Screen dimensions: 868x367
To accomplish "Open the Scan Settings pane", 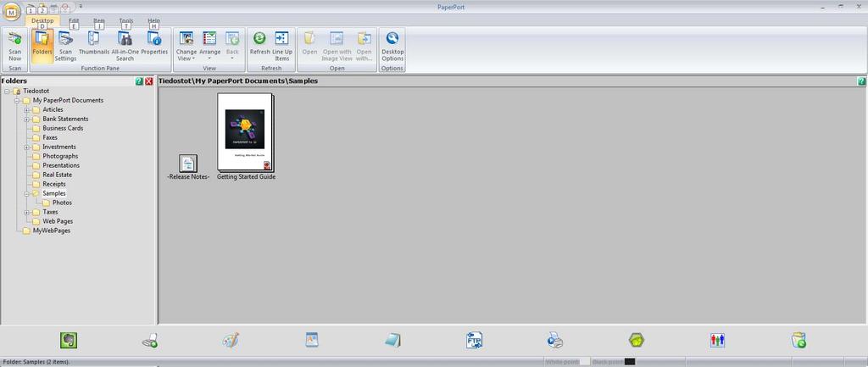I will [x=65, y=47].
